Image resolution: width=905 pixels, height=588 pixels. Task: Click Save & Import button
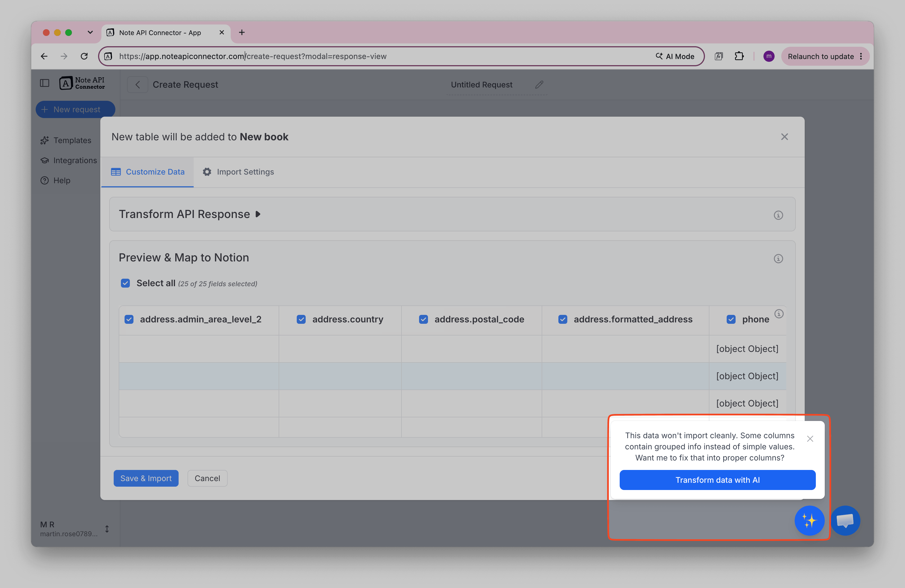point(146,478)
